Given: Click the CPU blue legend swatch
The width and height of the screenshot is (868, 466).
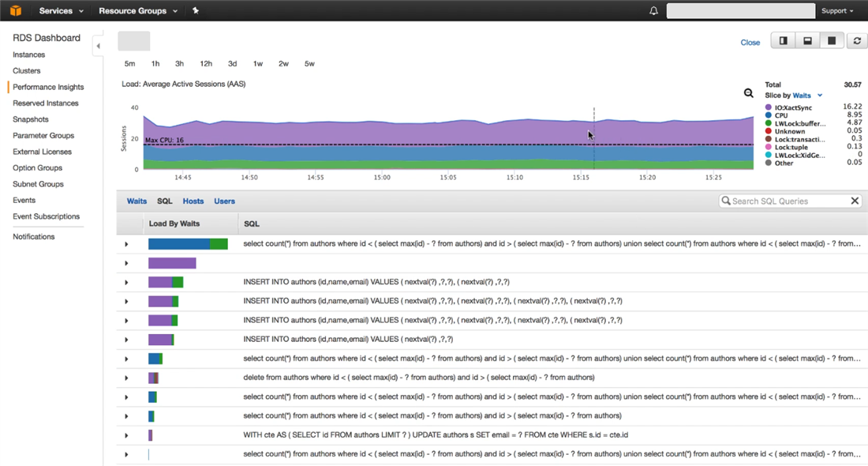Looking at the screenshot, I should pos(769,115).
